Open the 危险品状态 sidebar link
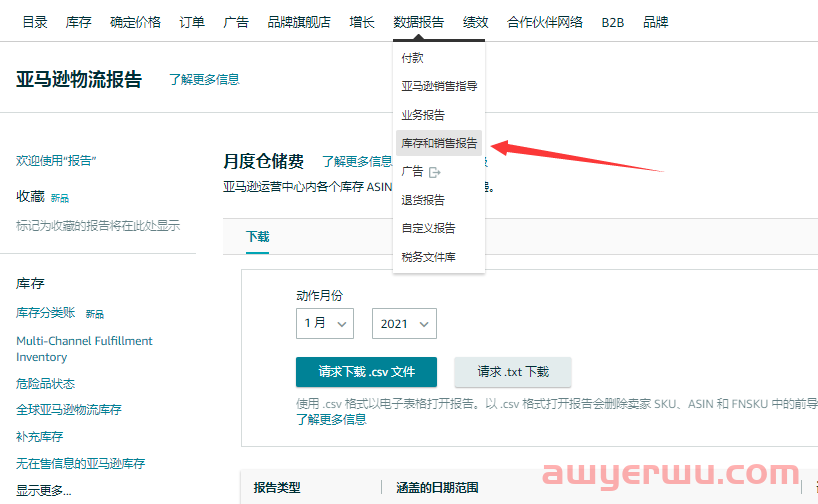 point(45,383)
